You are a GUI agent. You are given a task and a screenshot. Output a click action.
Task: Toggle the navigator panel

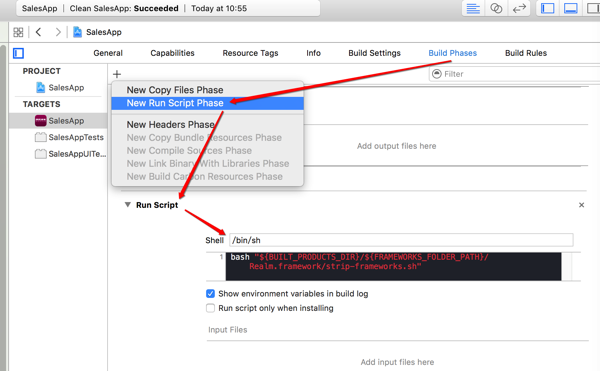tap(548, 8)
